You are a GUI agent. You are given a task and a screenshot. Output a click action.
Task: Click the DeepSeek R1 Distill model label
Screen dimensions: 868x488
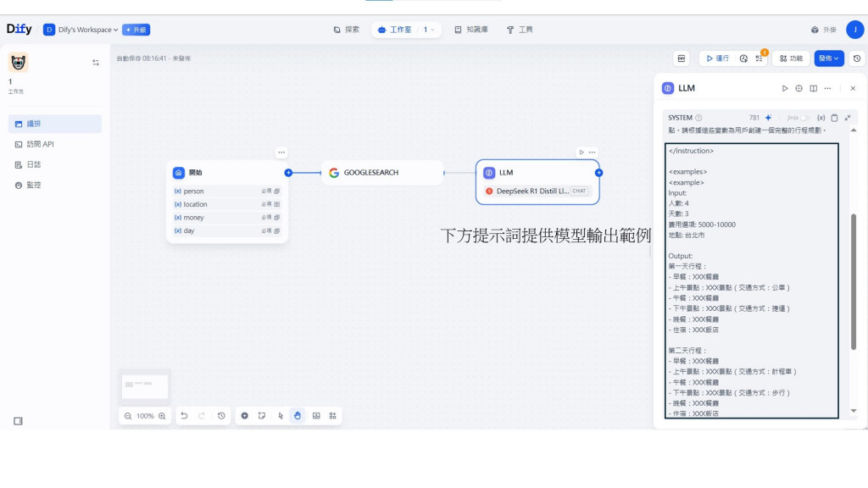click(x=536, y=191)
